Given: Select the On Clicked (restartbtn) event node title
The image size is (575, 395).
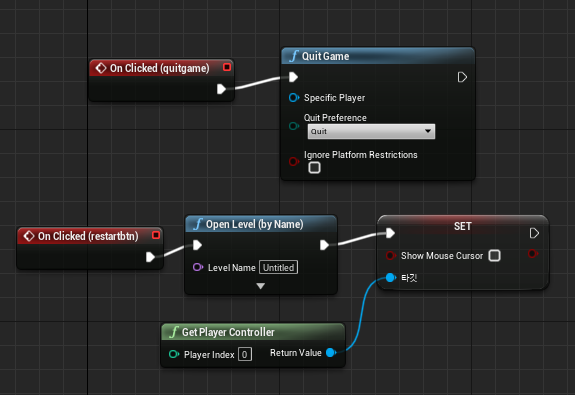Looking at the screenshot, I should click(88, 236).
